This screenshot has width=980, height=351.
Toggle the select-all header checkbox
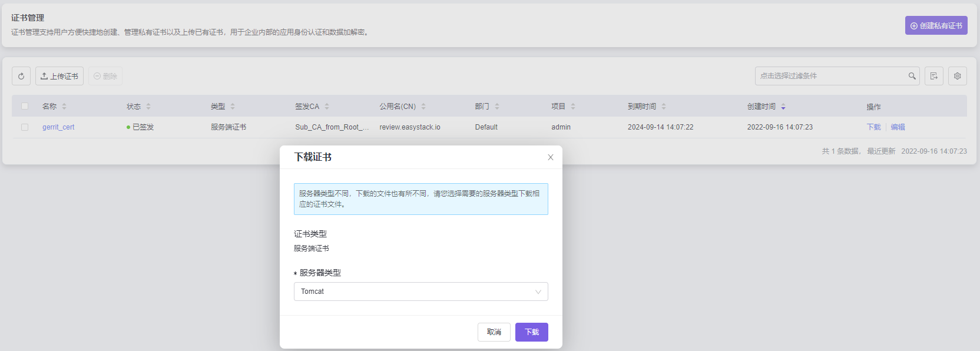point(25,107)
